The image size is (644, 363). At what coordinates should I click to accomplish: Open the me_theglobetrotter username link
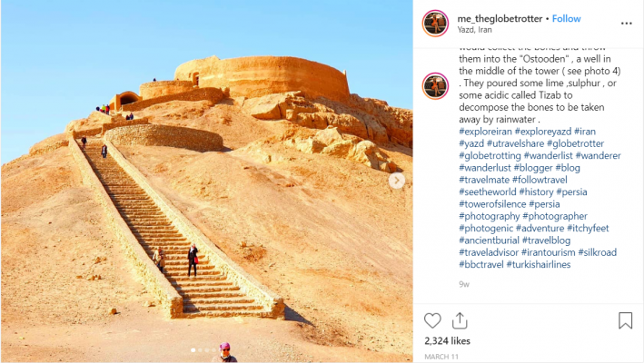pos(500,18)
